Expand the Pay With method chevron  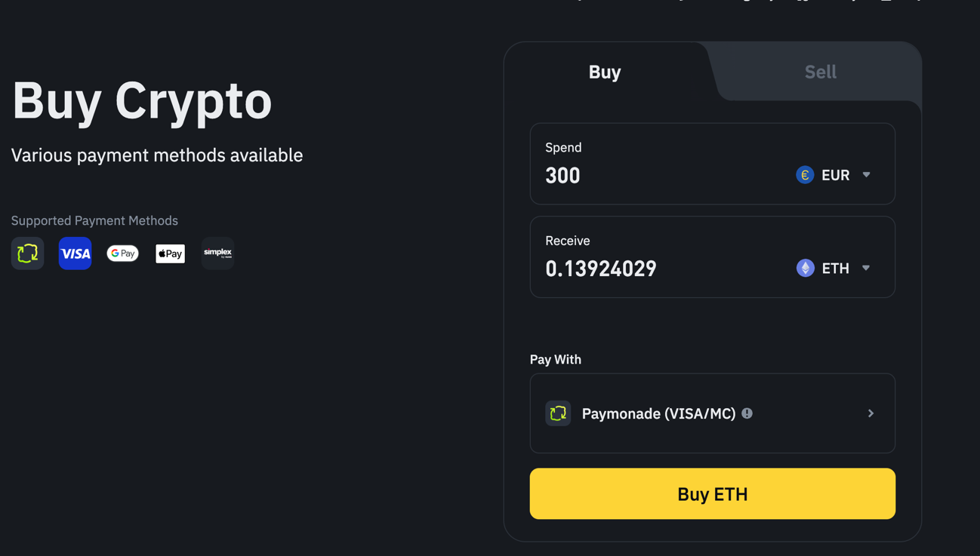pyautogui.click(x=871, y=413)
